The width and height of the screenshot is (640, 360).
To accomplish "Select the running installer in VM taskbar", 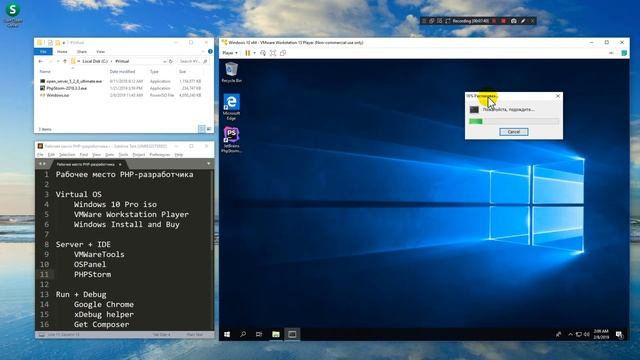I will pyautogui.click(x=292, y=334).
